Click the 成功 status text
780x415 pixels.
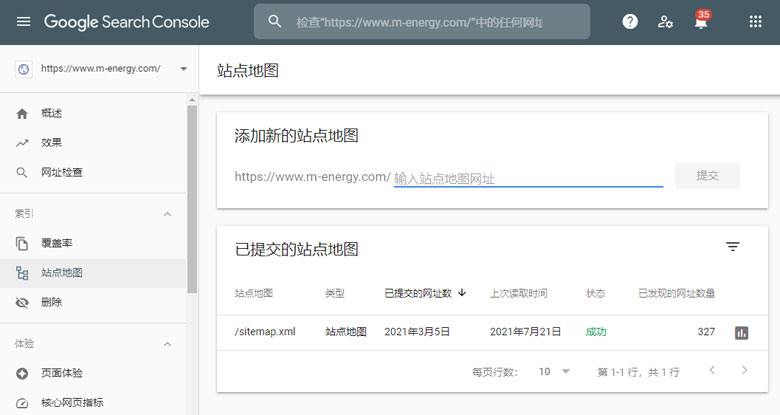pyautogui.click(x=596, y=332)
